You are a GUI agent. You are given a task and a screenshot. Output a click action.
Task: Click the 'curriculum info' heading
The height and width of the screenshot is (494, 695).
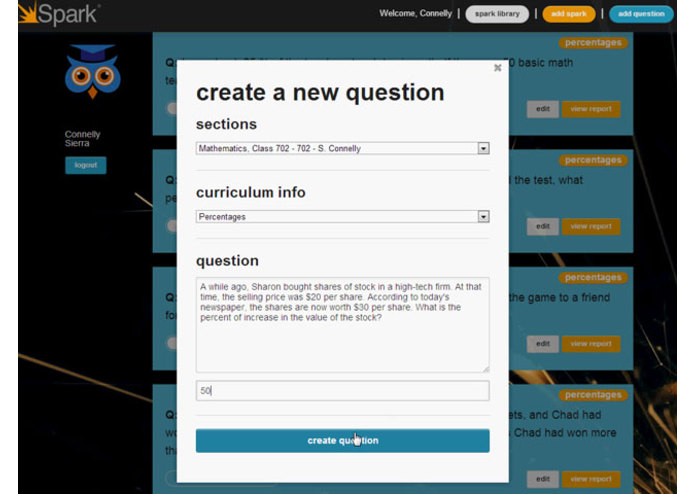point(251,192)
